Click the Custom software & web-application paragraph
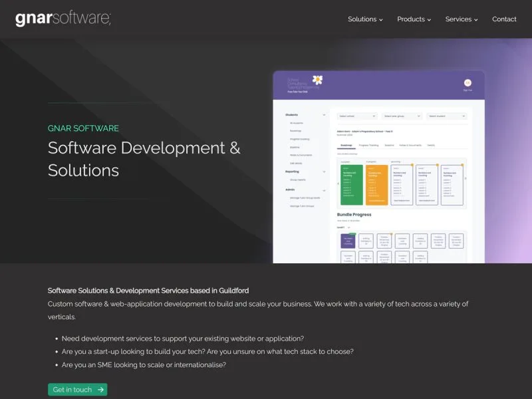 (258, 311)
